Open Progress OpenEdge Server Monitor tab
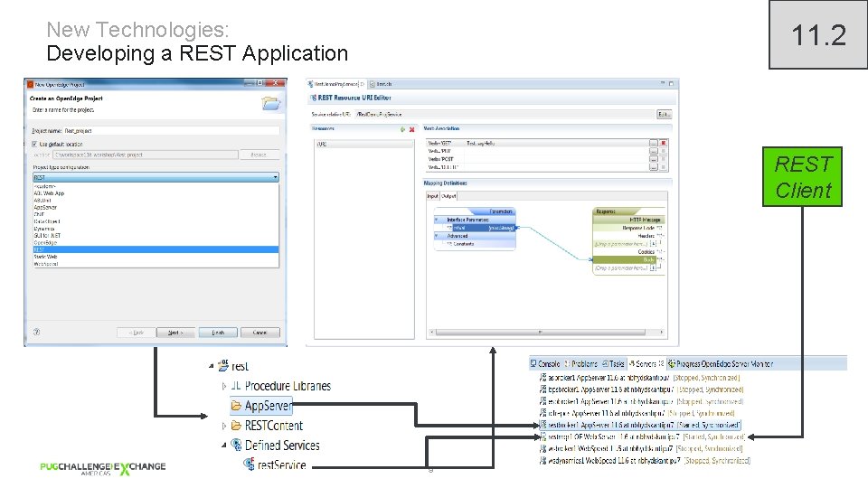This screenshot has width=868, height=488. pos(721,363)
